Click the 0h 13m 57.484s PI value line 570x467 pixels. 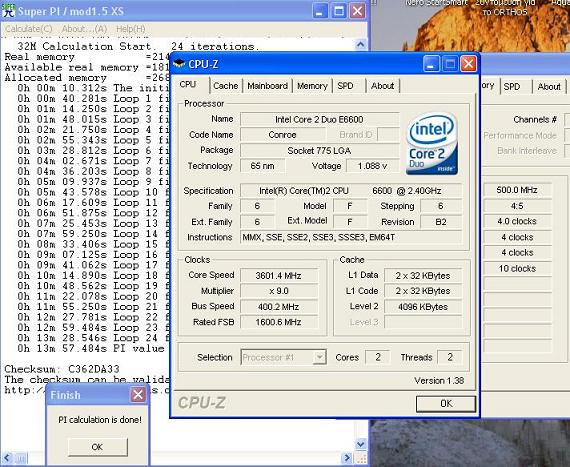[91, 348]
